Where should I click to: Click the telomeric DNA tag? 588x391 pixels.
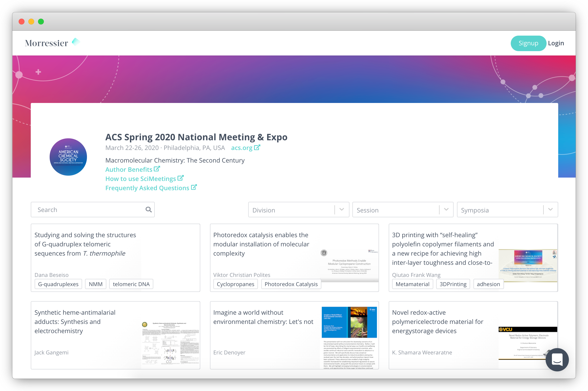[x=131, y=284]
